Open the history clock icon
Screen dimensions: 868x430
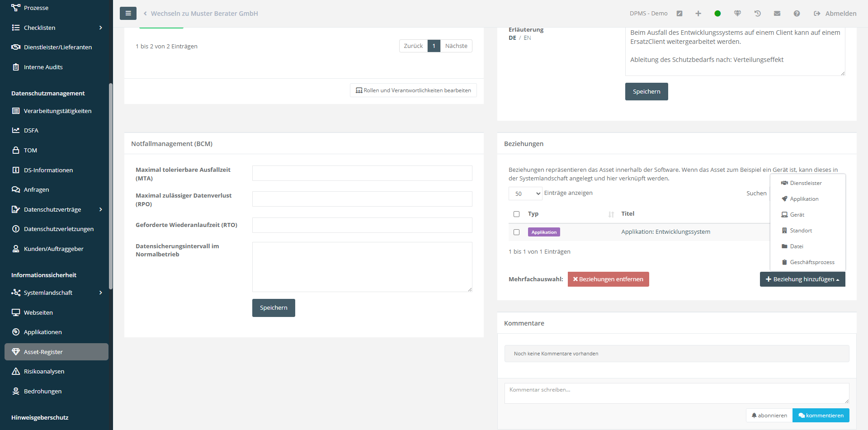click(758, 14)
